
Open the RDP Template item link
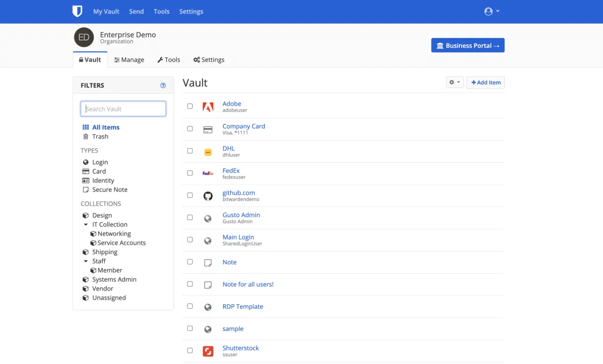point(242,307)
